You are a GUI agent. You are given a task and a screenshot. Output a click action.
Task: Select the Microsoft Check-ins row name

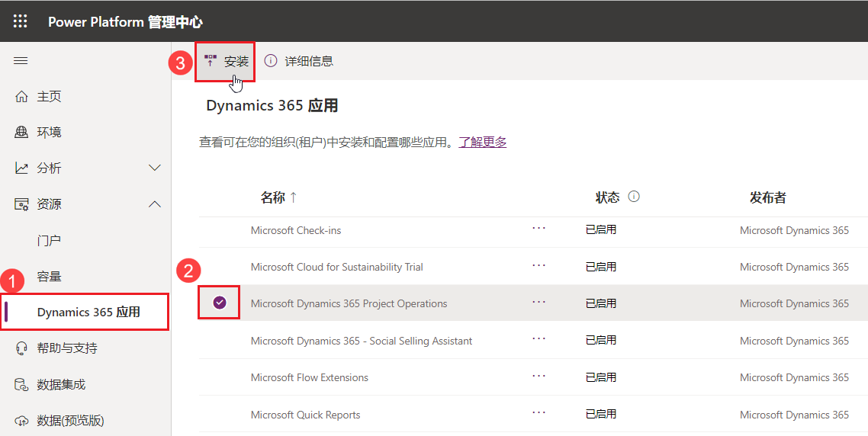tap(296, 230)
